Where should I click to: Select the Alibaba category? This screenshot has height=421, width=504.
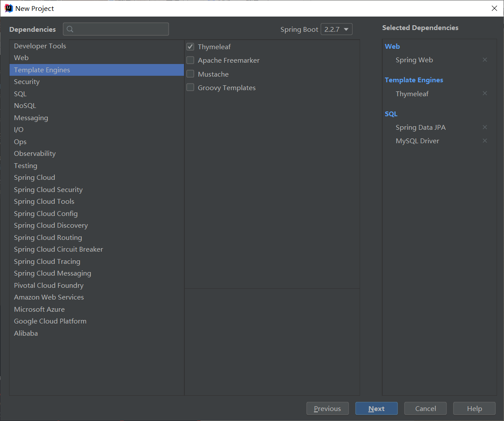point(97,333)
